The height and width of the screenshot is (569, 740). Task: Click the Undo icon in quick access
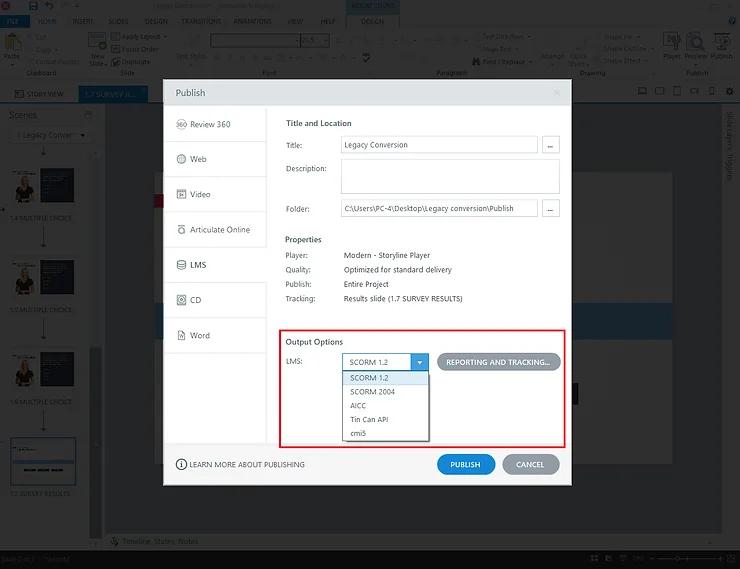click(49, 6)
